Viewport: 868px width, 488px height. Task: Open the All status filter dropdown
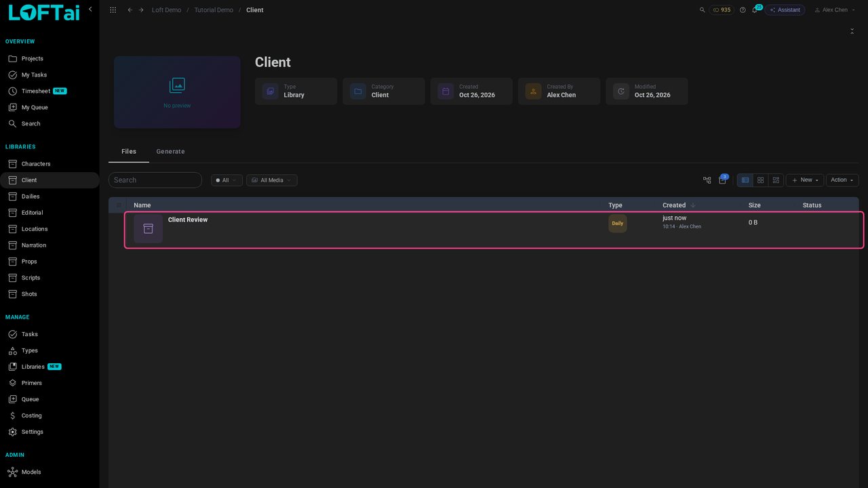coord(226,180)
